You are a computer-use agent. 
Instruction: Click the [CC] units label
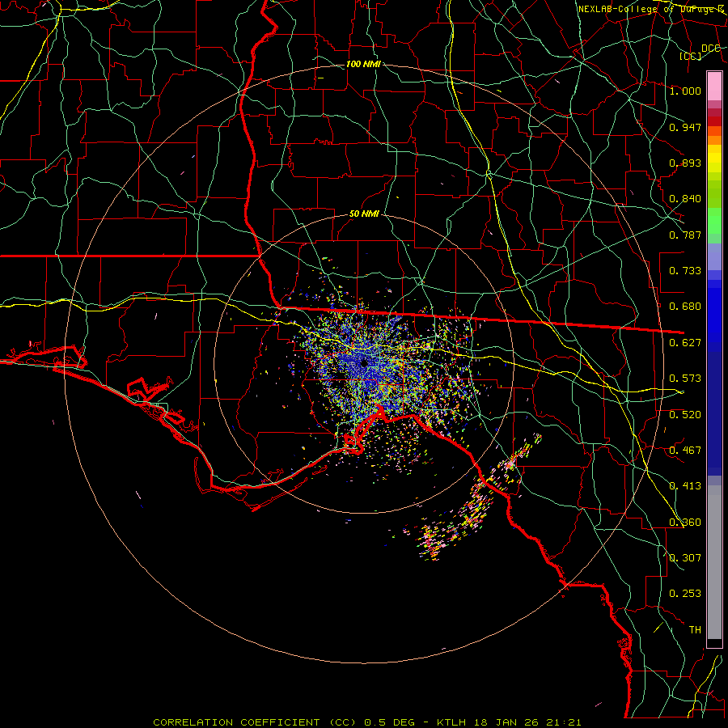pyautogui.click(x=691, y=56)
